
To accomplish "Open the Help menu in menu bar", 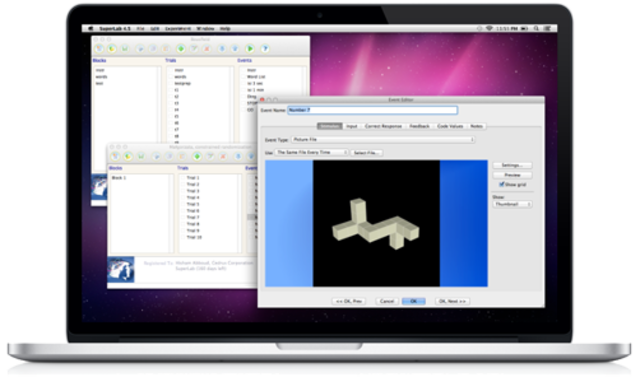I will click(x=225, y=29).
